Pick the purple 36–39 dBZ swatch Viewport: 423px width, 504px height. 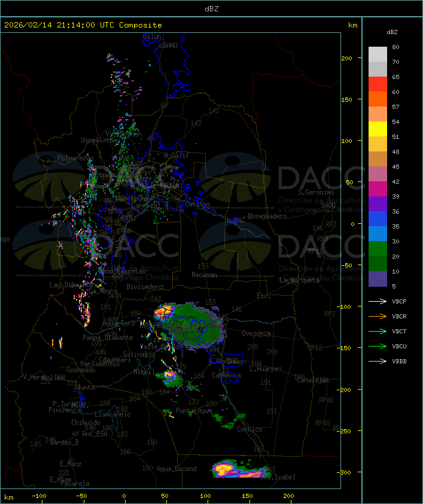click(x=378, y=204)
